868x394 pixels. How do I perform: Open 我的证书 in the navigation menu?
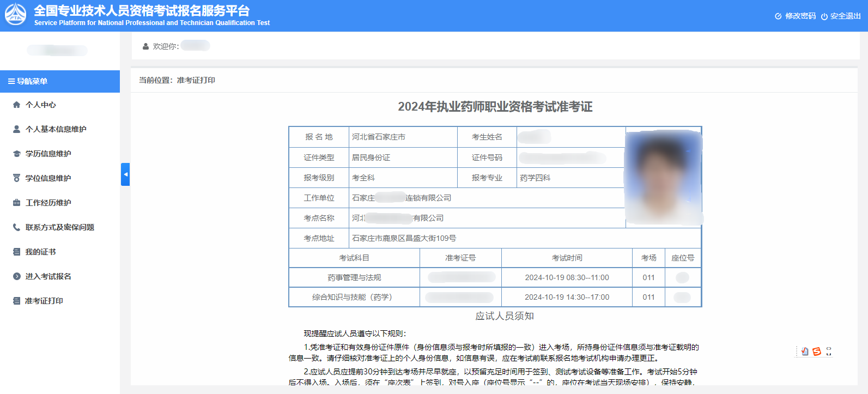click(x=40, y=252)
